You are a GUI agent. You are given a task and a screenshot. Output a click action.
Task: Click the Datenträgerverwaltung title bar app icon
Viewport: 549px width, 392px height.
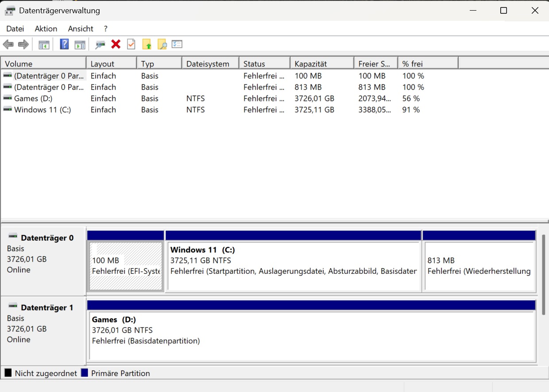pyautogui.click(x=10, y=10)
